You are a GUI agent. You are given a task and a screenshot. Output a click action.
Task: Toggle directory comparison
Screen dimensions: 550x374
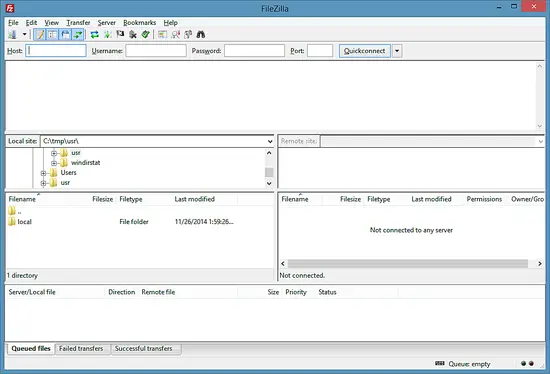175,34
